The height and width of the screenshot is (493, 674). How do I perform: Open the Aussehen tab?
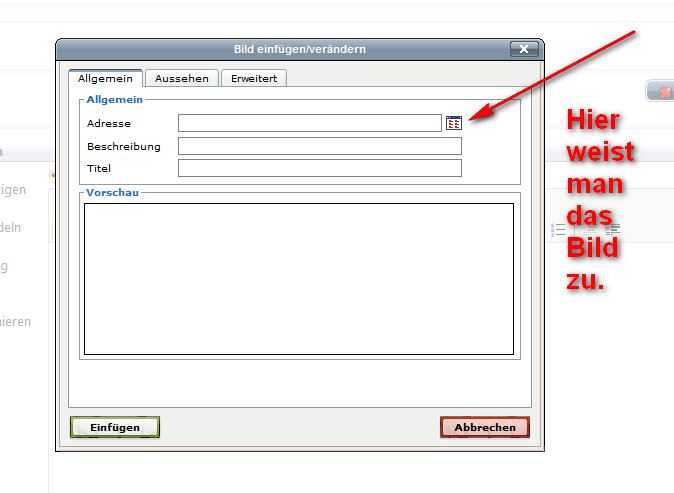182,78
